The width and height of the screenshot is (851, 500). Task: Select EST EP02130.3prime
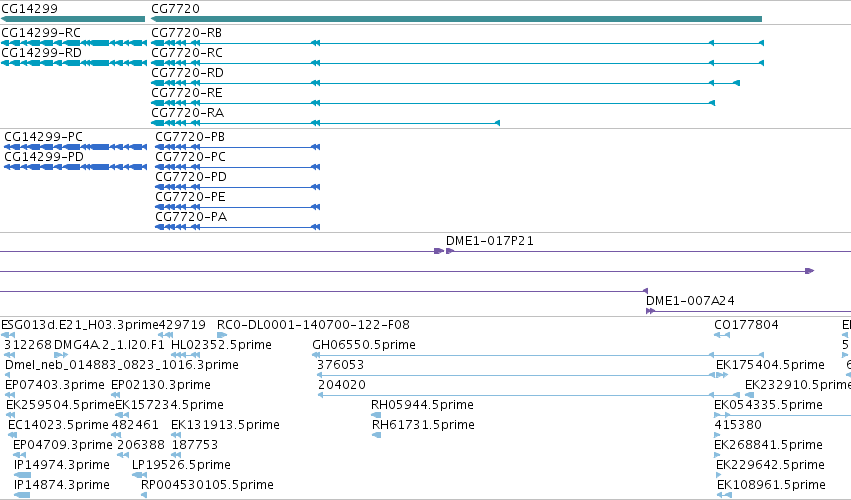161,385
